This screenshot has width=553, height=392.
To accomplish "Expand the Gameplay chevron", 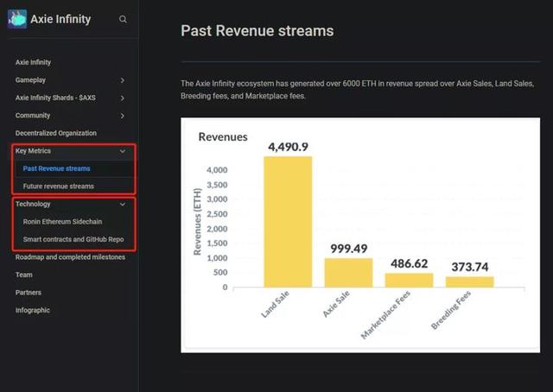I will [122, 80].
